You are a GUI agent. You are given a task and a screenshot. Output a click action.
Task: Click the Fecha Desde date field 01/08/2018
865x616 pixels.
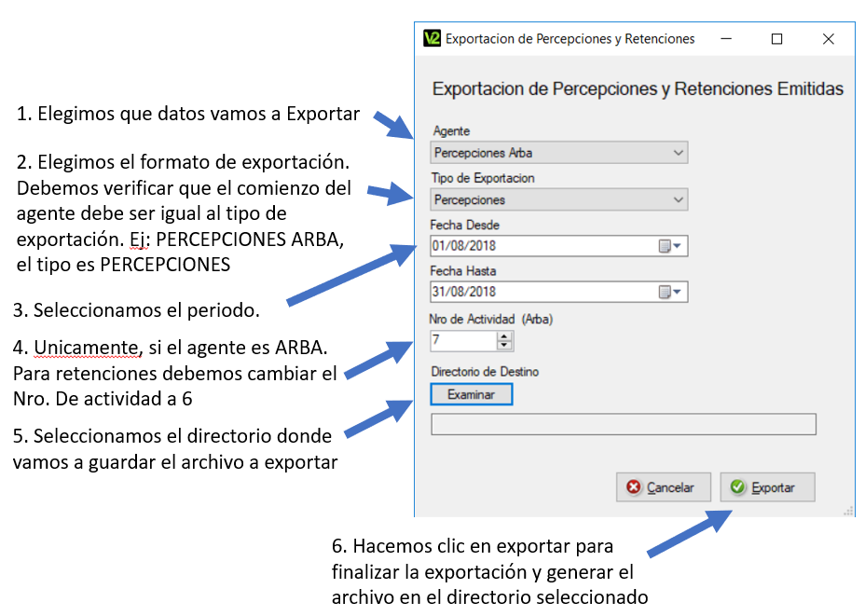click(559, 246)
